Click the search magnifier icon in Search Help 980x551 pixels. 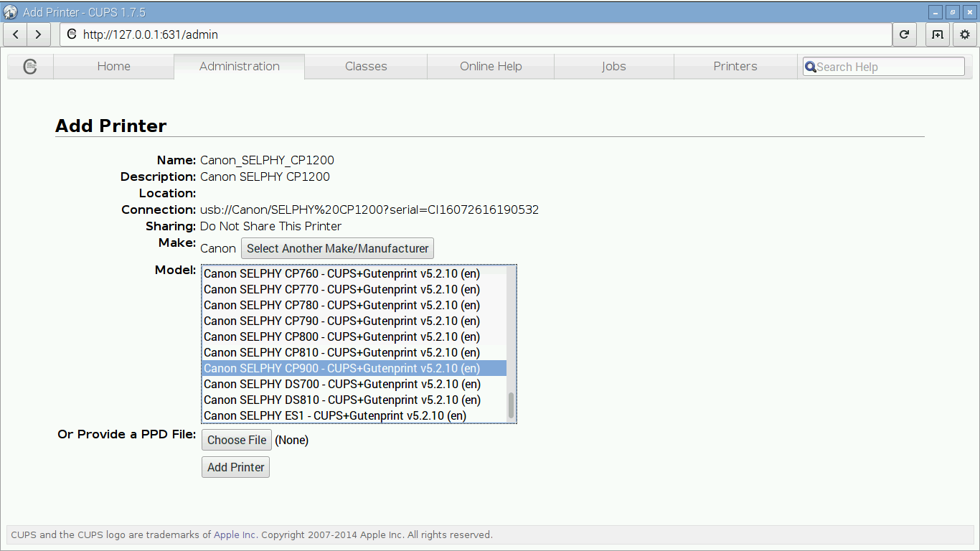click(x=811, y=67)
